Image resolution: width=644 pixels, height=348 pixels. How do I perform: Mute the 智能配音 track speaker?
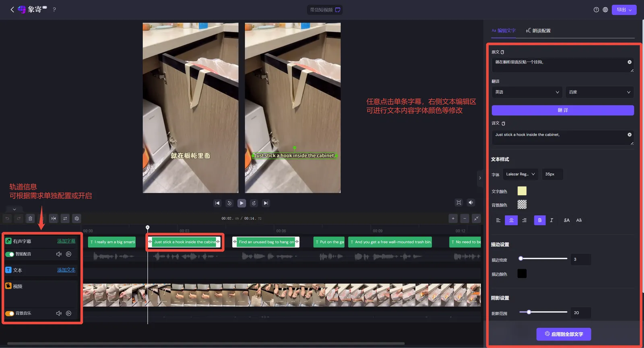[59, 254]
